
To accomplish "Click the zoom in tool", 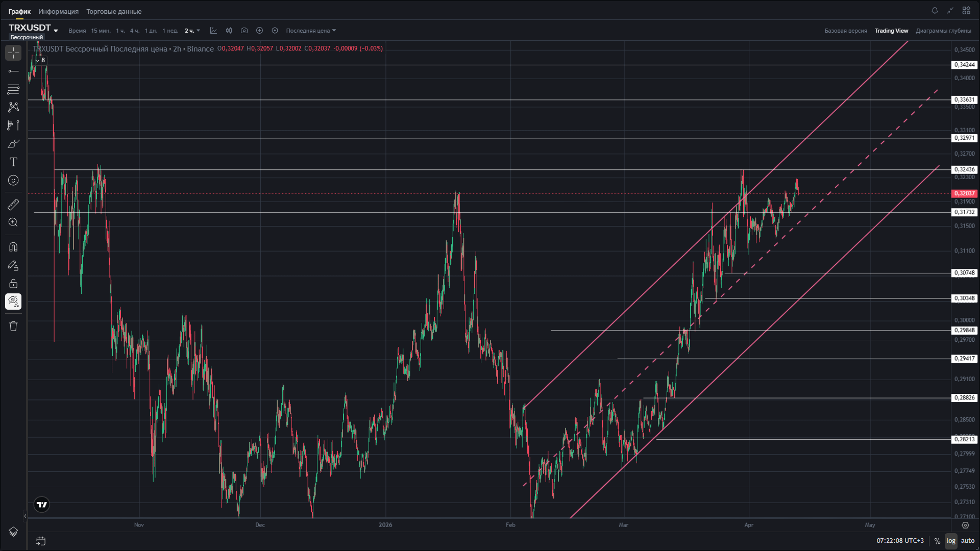I will click(x=13, y=222).
